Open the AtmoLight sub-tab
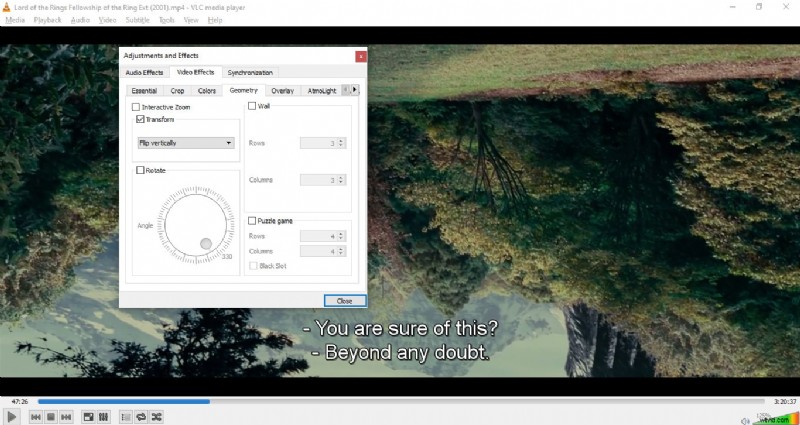Image resolution: width=800 pixels, height=425 pixels. (321, 91)
